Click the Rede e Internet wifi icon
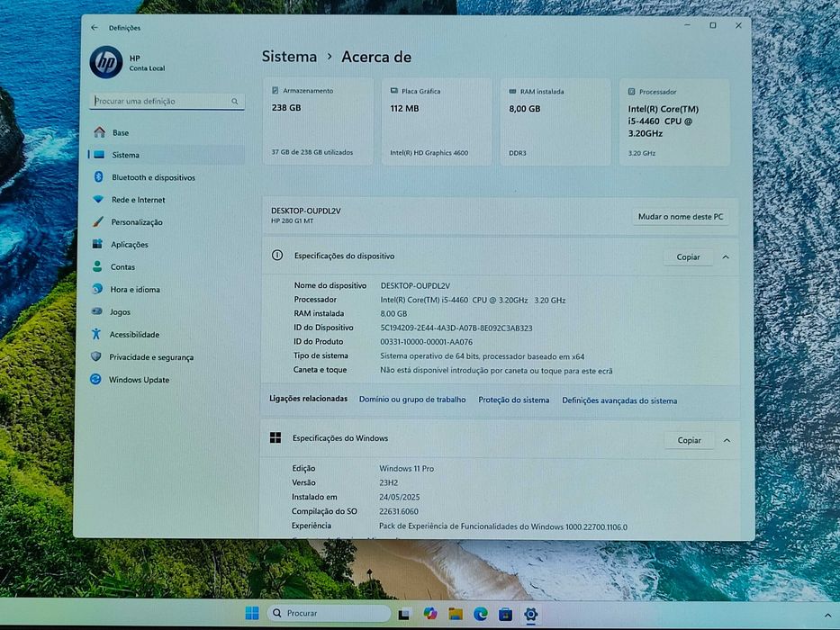Viewport: 840px width, 630px height. 98,199
